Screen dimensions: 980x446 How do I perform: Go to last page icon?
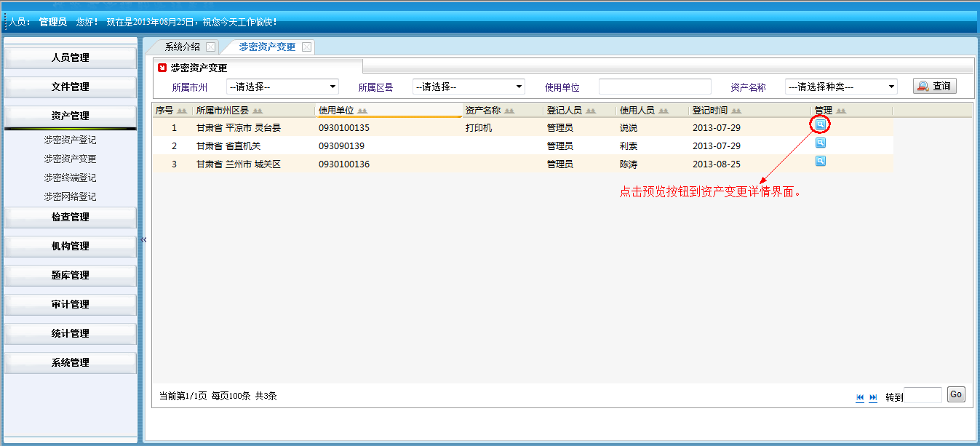tap(873, 397)
